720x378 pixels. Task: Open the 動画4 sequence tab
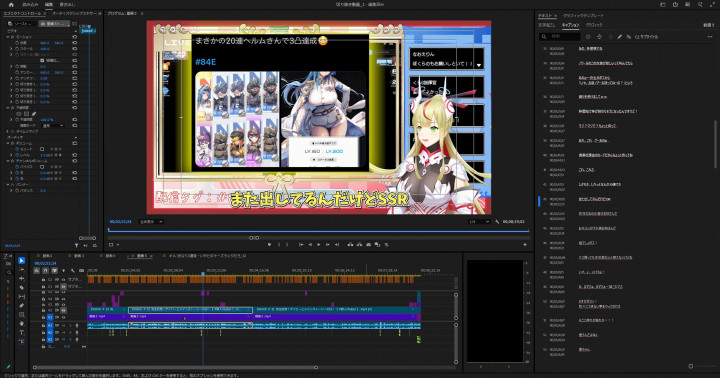pos(110,255)
